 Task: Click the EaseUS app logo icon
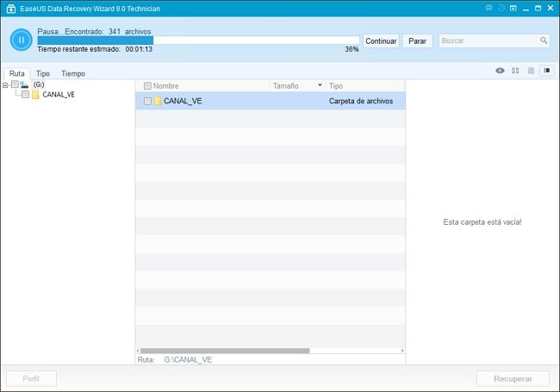pos(11,9)
